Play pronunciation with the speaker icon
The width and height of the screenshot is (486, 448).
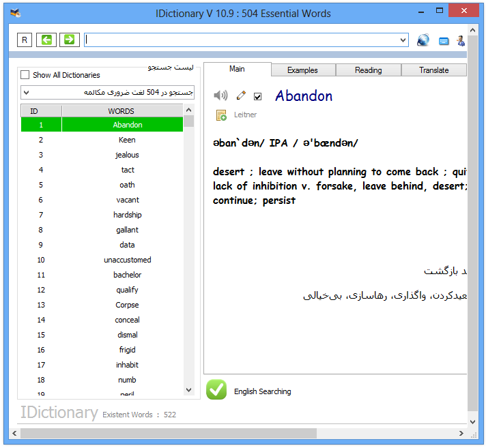click(x=220, y=96)
